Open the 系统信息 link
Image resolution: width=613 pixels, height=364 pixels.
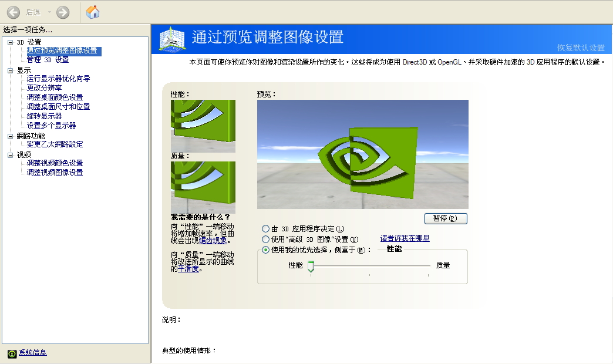tap(33, 353)
